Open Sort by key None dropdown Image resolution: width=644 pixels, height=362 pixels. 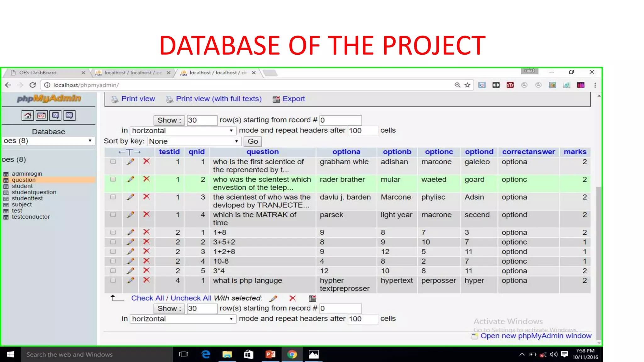tap(194, 141)
